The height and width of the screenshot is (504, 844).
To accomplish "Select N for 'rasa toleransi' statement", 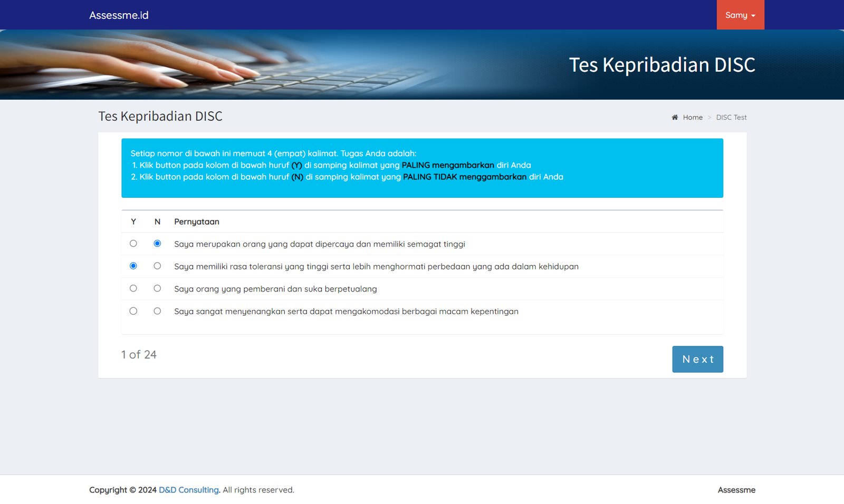I will pos(157,266).
